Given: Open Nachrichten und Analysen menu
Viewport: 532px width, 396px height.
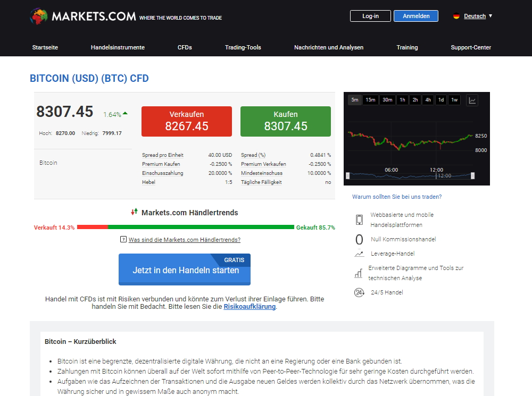Looking at the screenshot, I should click(329, 47).
